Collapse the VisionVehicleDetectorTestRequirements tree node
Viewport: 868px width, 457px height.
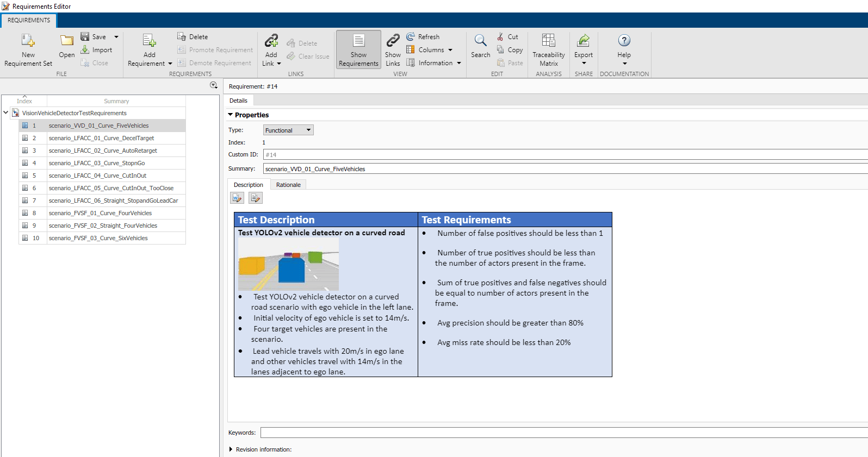6,113
